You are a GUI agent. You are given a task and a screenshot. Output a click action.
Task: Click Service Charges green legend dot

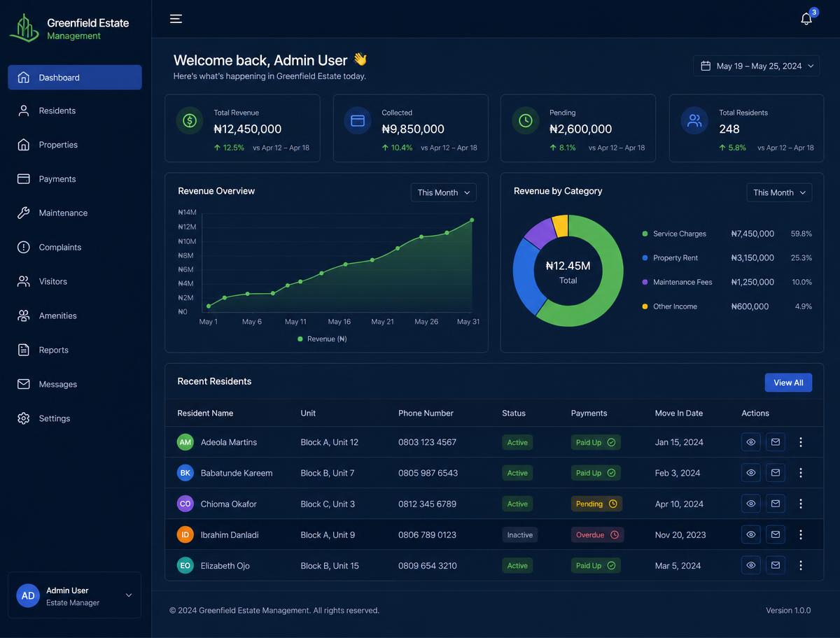pos(645,234)
